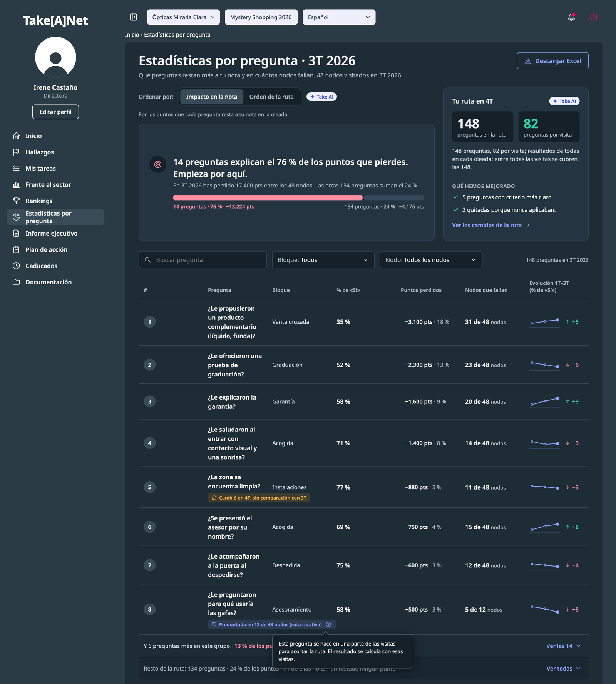Image resolution: width=616 pixels, height=684 pixels.
Task: Sort by Orden de la ruta
Action: [271, 97]
